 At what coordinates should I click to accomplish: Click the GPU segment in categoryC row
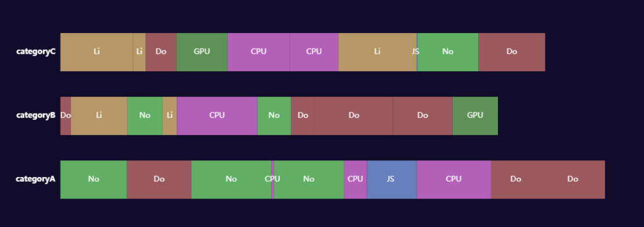202,52
